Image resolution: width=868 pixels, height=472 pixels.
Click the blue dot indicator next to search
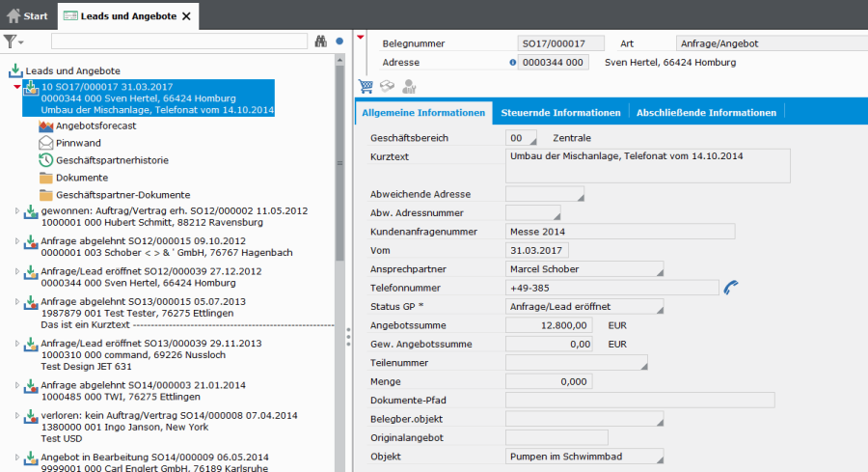coord(339,41)
